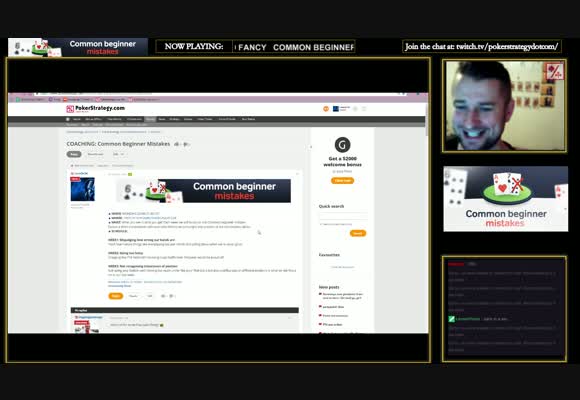580x400 pixels.
Task: Click the home icon in navigation bar
Action: tap(68, 119)
